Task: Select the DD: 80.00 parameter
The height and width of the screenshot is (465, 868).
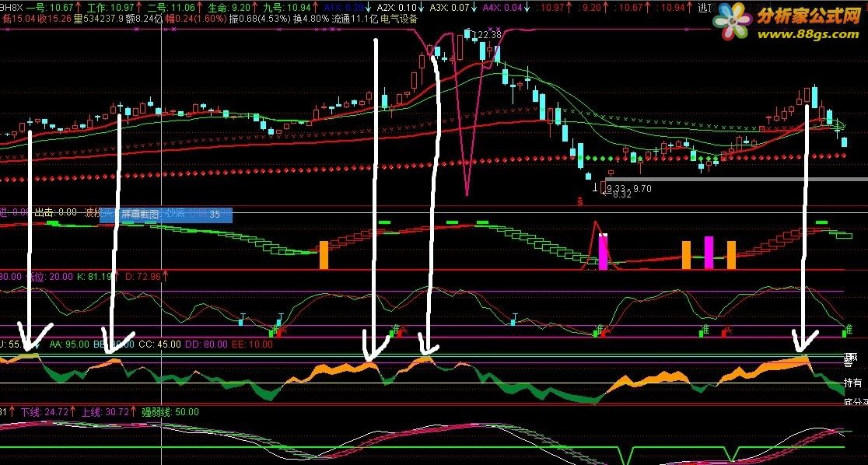Action: click(206, 344)
